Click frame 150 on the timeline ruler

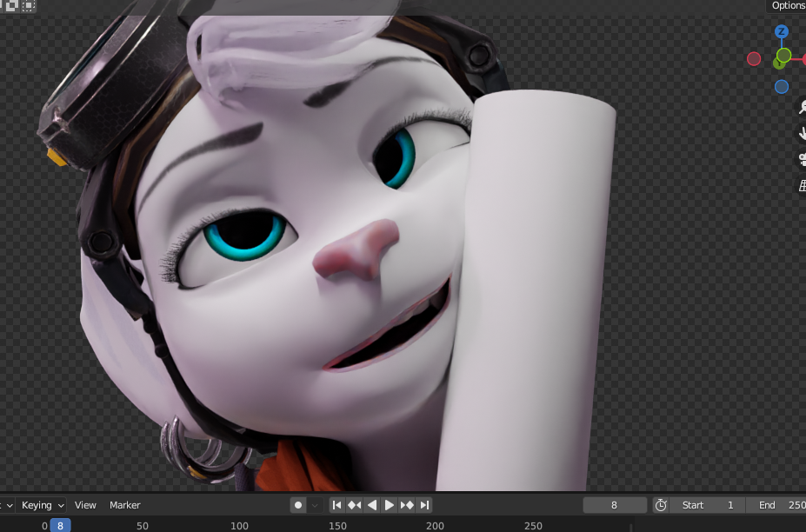click(x=337, y=526)
